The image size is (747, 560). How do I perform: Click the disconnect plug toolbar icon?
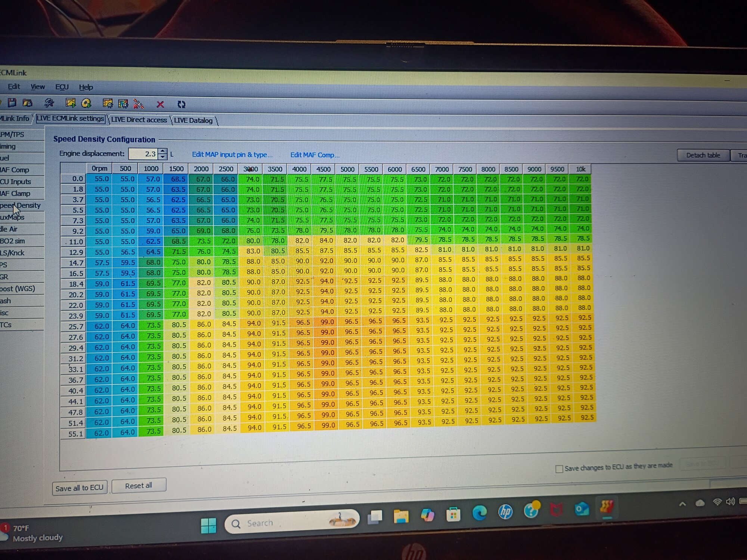[139, 104]
